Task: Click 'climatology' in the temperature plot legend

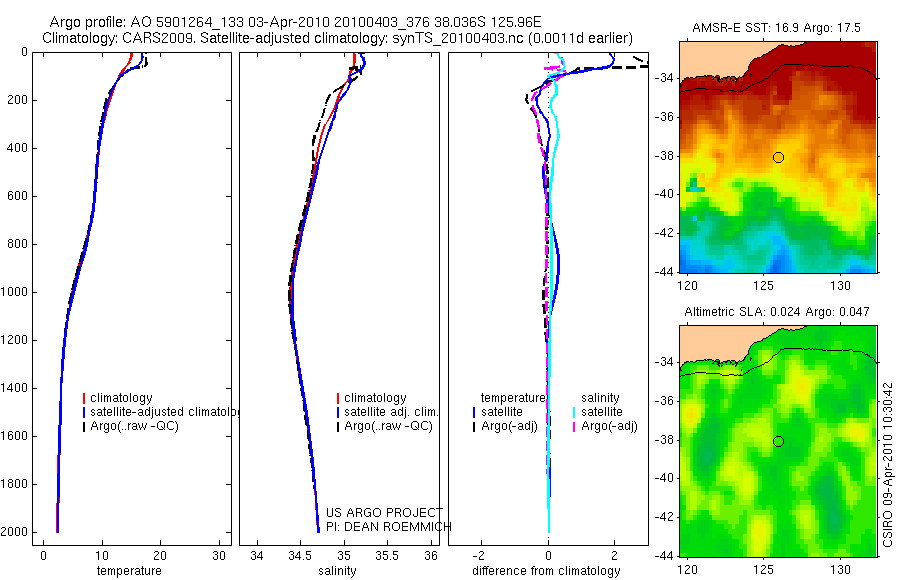Action: tap(121, 398)
